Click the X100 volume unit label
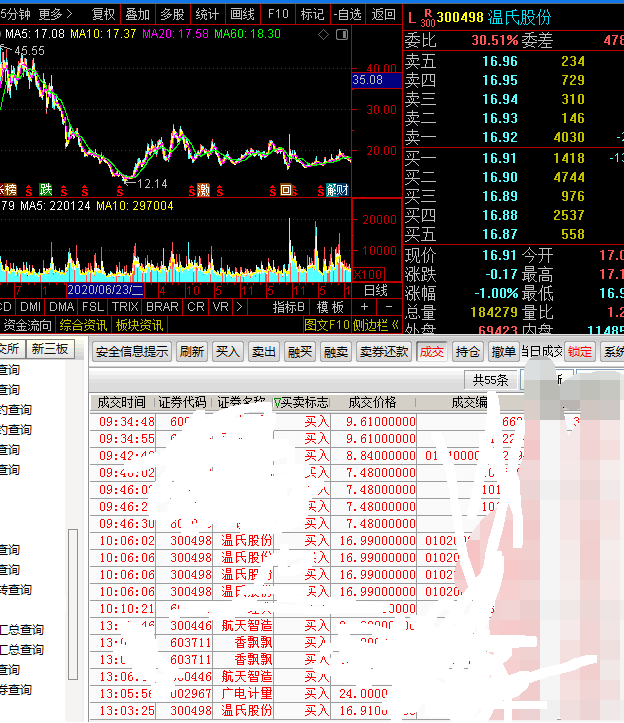Image resolution: width=624 pixels, height=723 pixels. (x=368, y=275)
